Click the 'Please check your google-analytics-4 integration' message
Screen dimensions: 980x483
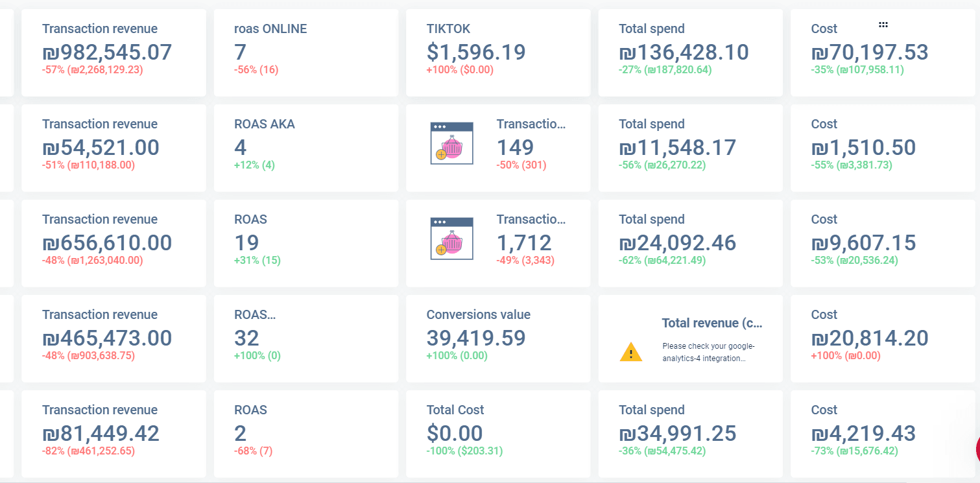pos(708,352)
